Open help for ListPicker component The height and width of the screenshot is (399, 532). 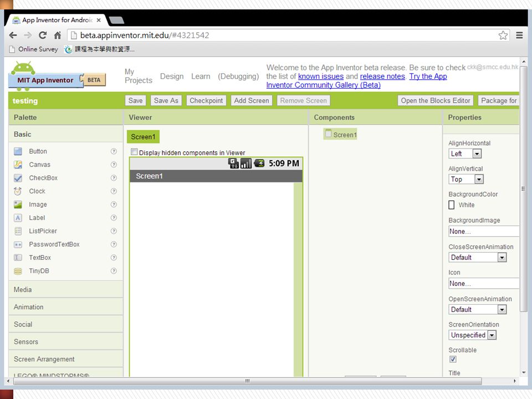114,231
